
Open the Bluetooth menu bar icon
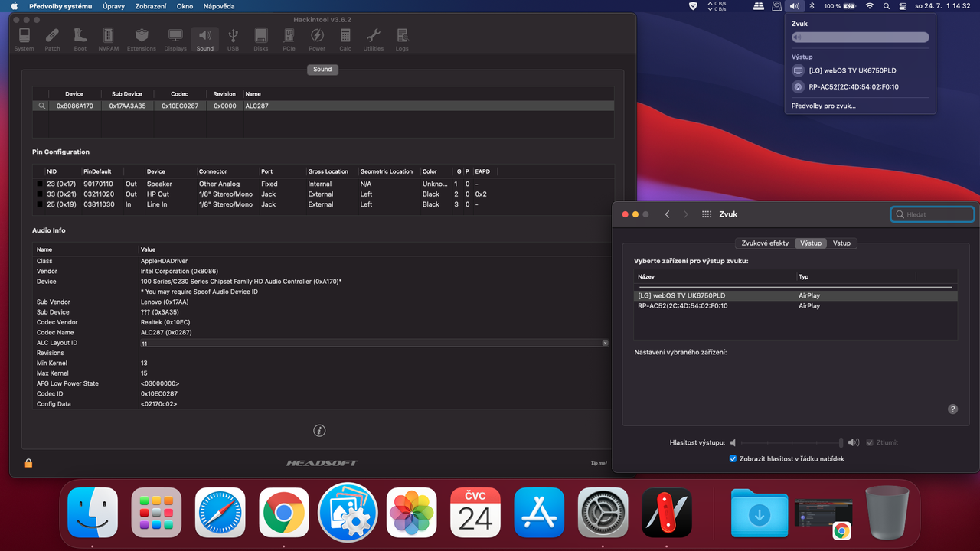(x=812, y=6)
